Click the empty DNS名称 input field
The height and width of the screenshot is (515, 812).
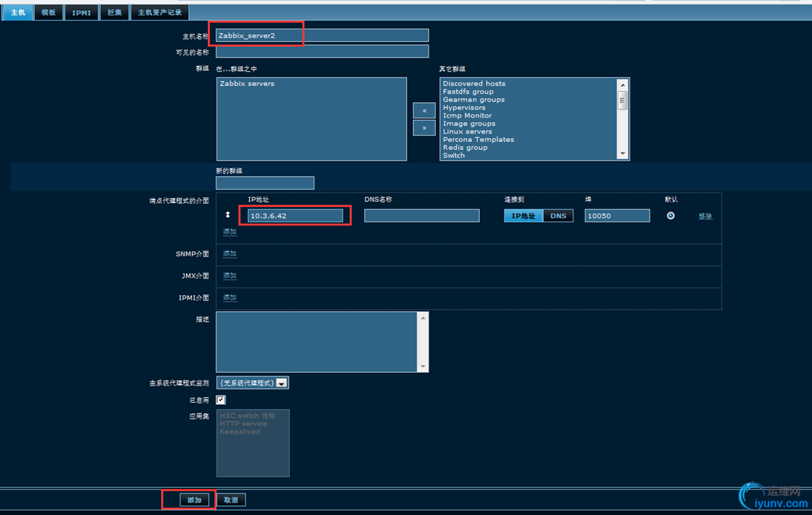point(422,215)
